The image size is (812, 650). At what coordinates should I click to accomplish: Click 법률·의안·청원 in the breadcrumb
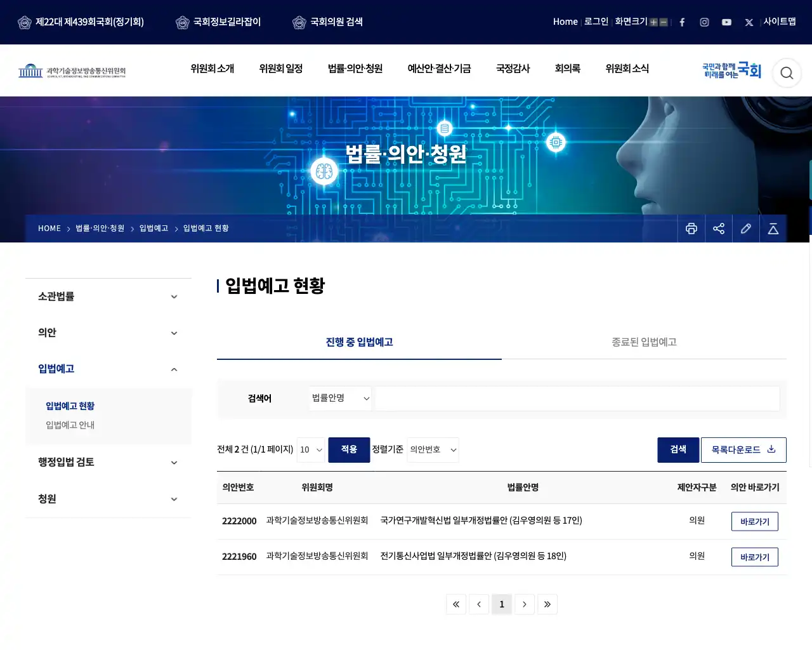100,229
